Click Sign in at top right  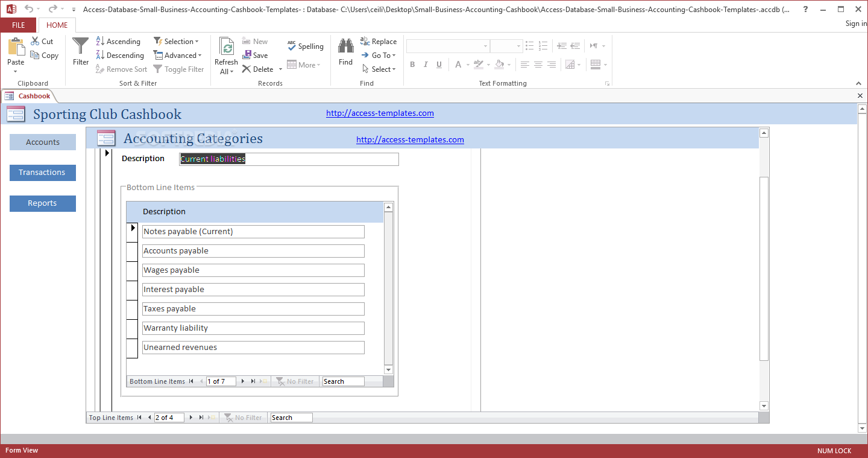click(856, 24)
